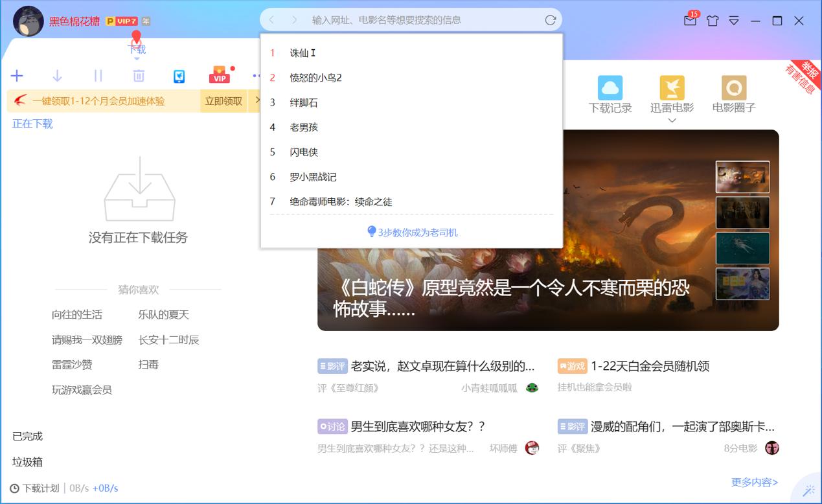
Task: Click the 立即领取 button
Action: tap(223, 101)
